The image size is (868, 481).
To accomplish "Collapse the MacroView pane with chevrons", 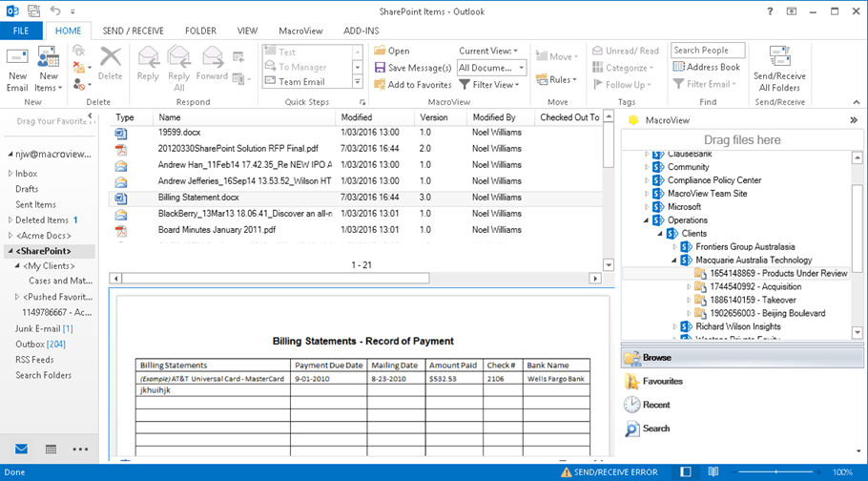I will (854, 120).
